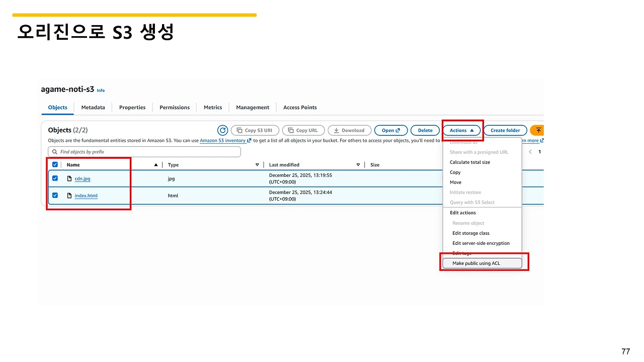The image size is (644, 362).
Task: Click the Delete button
Action: click(x=425, y=130)
